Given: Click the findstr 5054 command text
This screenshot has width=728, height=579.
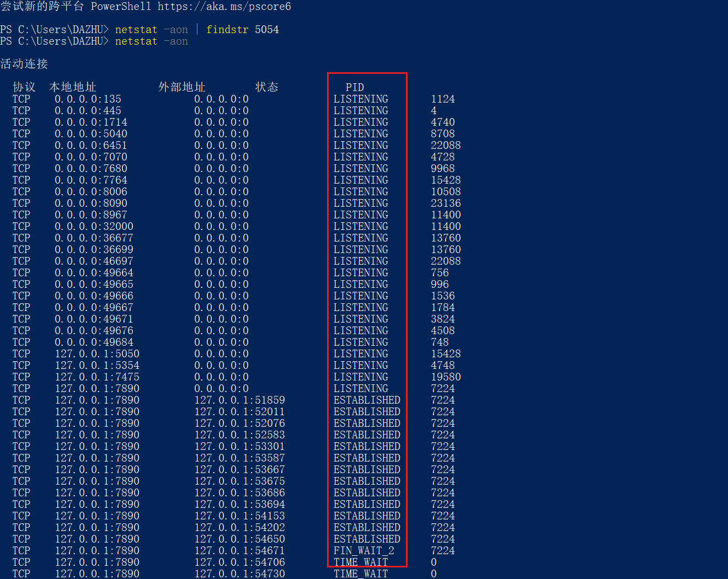Looking at the screenshot, I should pos(242,30).
